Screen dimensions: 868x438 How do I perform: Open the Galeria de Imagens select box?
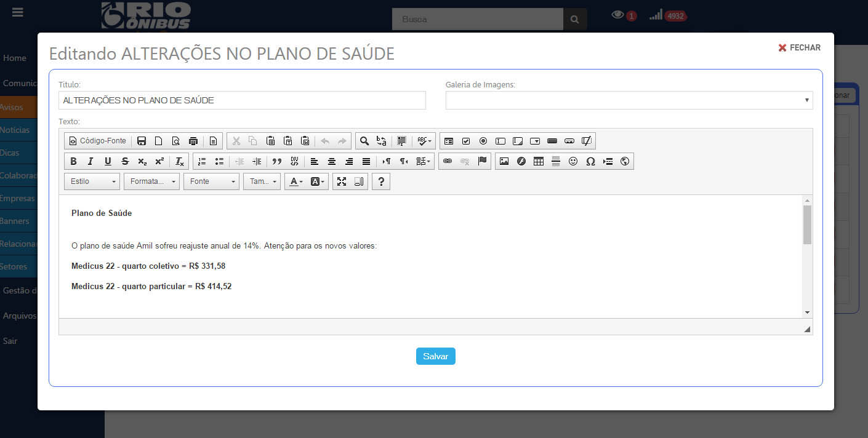click(629, 100)
